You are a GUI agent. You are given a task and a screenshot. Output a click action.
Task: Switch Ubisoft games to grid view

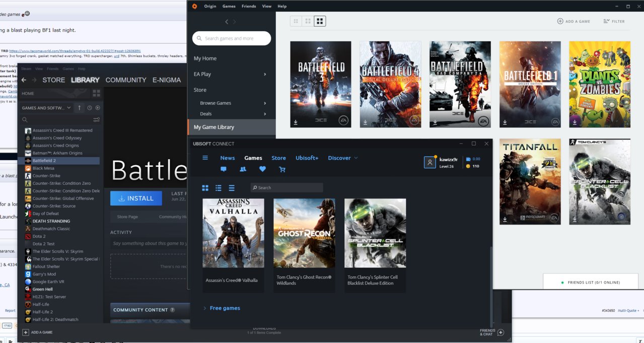(205, 188)
